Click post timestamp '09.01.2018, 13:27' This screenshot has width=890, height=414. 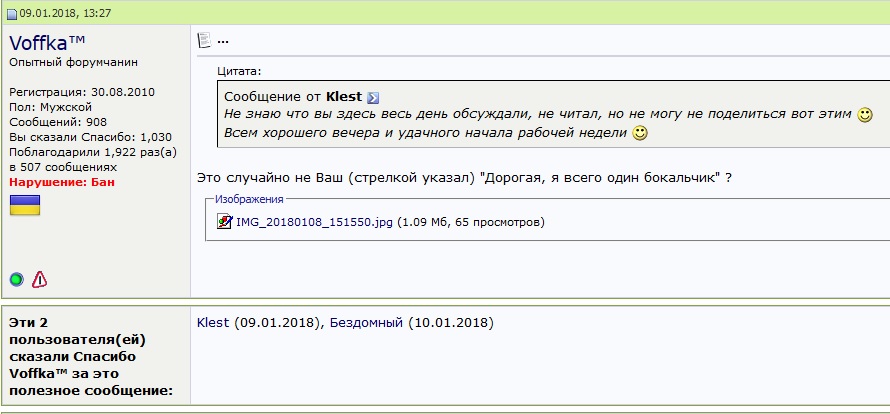[65, 13]
